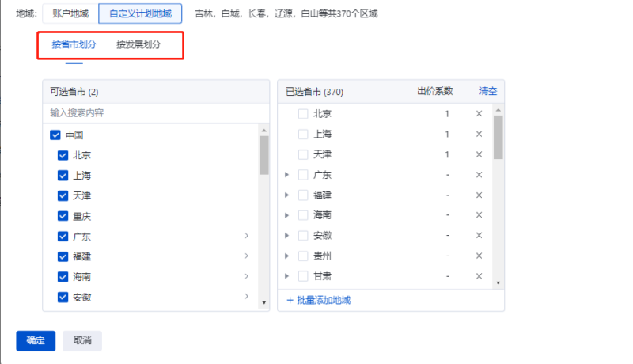Click 北京 bid coefficient value 1
633x364 pixels.
(x=447, y=114)
